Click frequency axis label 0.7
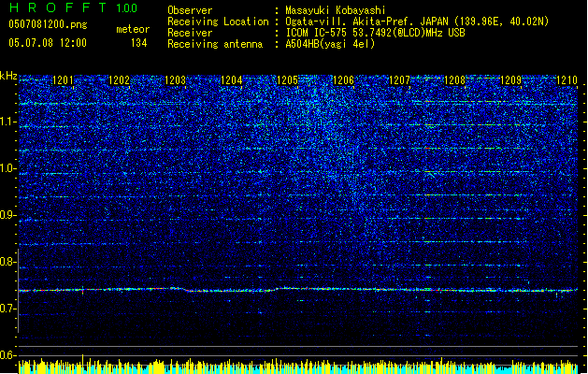 8,309
